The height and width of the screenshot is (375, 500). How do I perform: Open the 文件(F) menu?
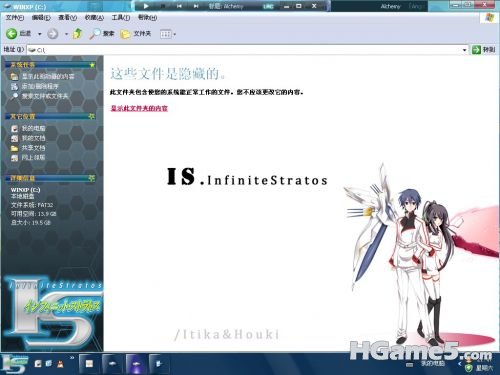click(15, 18)
